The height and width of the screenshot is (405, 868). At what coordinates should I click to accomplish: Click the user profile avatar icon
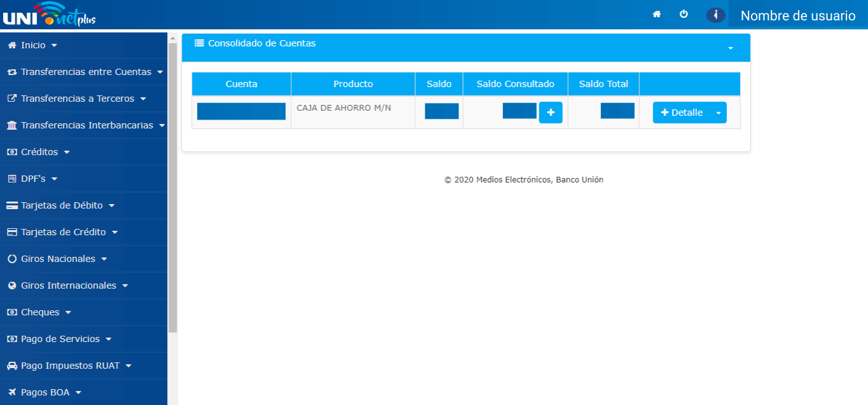point(715,15)
